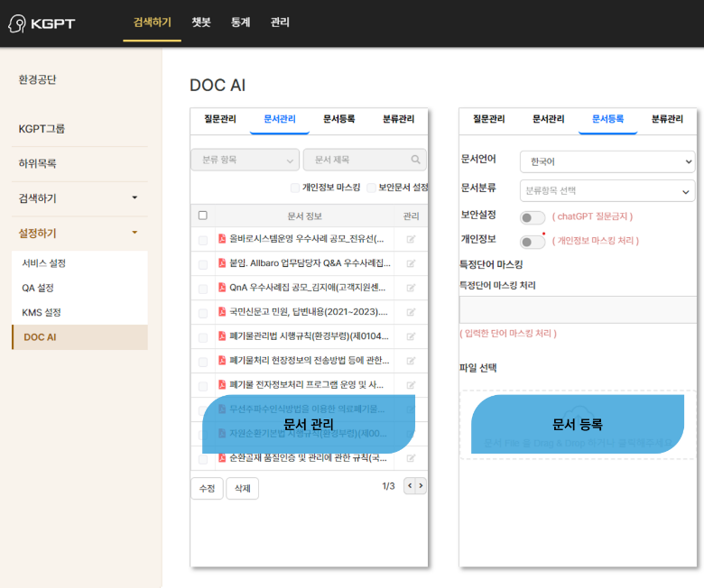Click edit icon for 올바로시스템운영 우수사례 document
The image size is (704, 588).
point(411,240)
